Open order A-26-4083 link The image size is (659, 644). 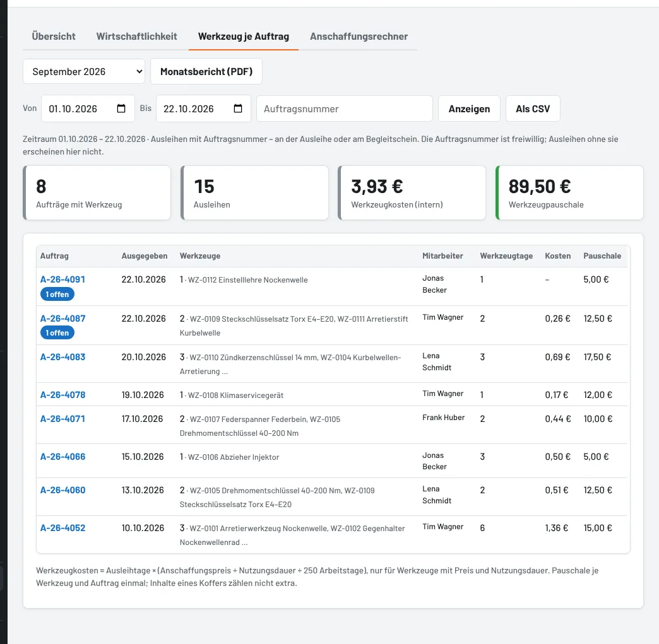(x=62, y=357)
